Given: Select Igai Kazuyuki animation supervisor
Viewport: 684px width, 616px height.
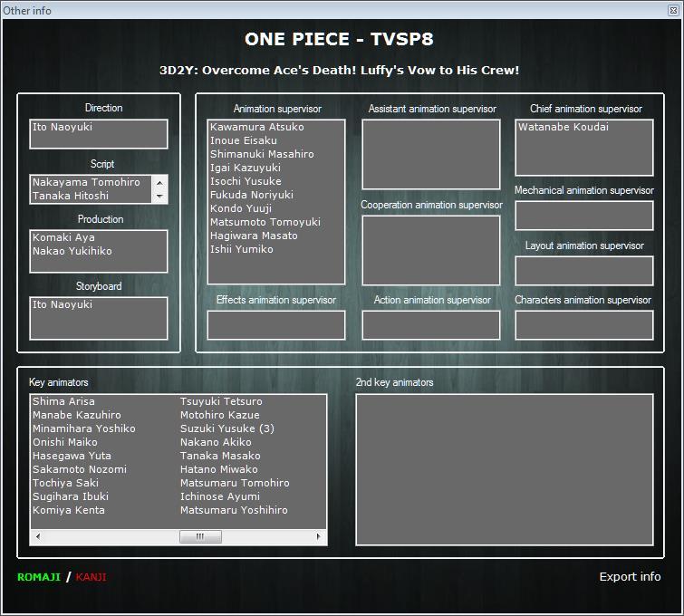Looking at the screenshot, I should tap(246, 168).
